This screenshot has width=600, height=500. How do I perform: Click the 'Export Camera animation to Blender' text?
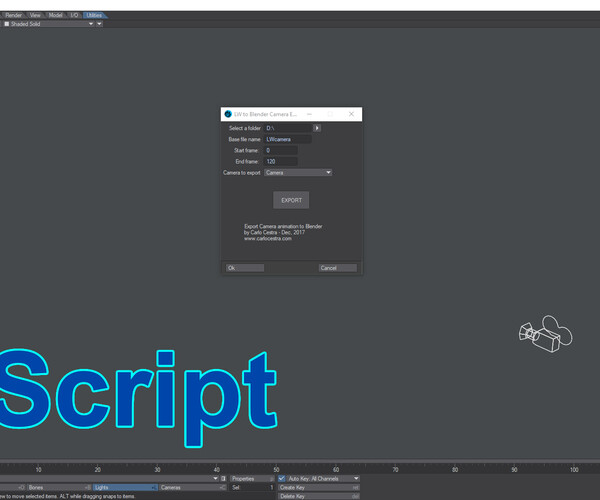coord(283,226)
